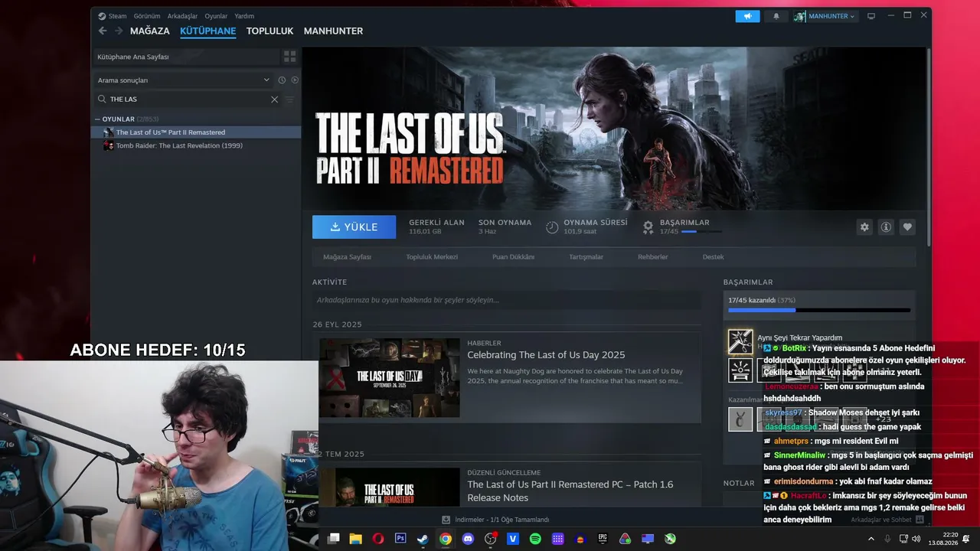Go to the TOPLULUK tab
Viewport: 980px width, 551px height.
click(269, 31)
